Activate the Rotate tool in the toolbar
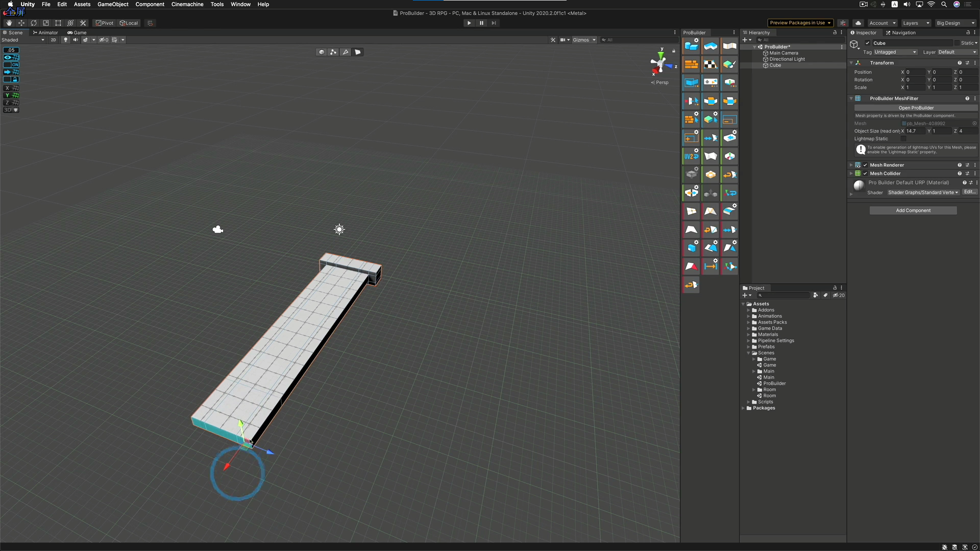Screen dimensions: 980x551 tap(34, 23)
